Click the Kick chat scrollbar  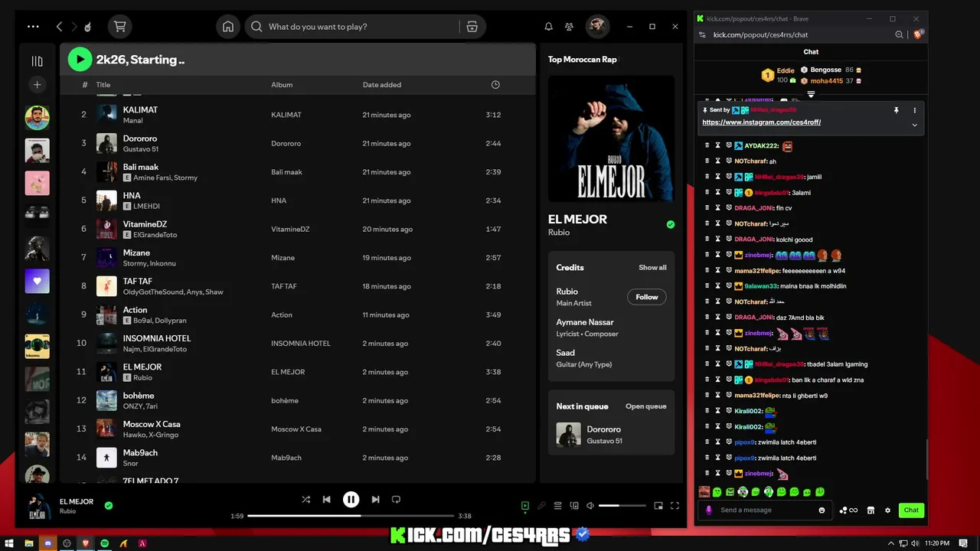[x=927, y=460]
